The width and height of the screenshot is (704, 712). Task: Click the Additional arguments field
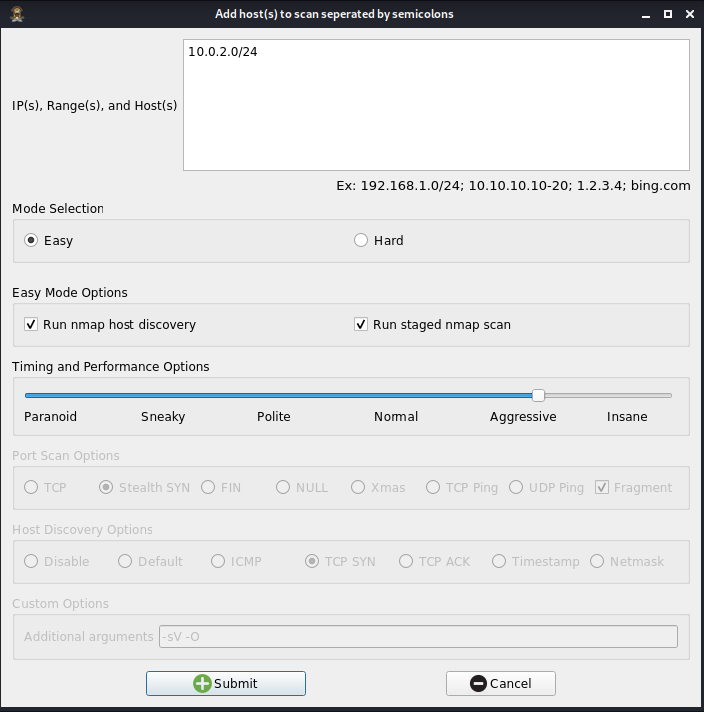point(418,637)
